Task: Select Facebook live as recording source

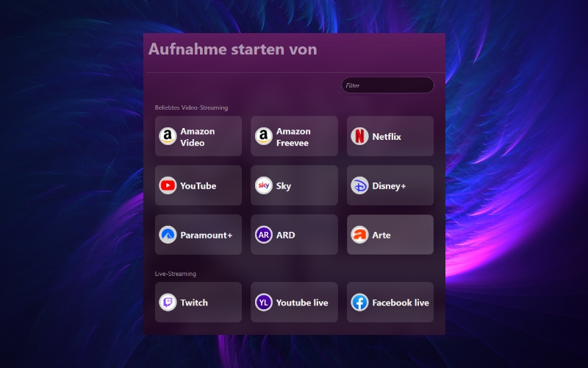Action: point(390,302)
